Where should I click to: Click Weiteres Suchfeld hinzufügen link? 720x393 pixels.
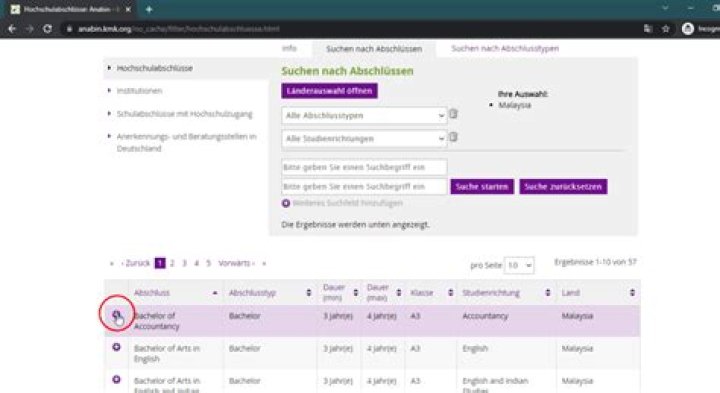[x=348, y=203]
